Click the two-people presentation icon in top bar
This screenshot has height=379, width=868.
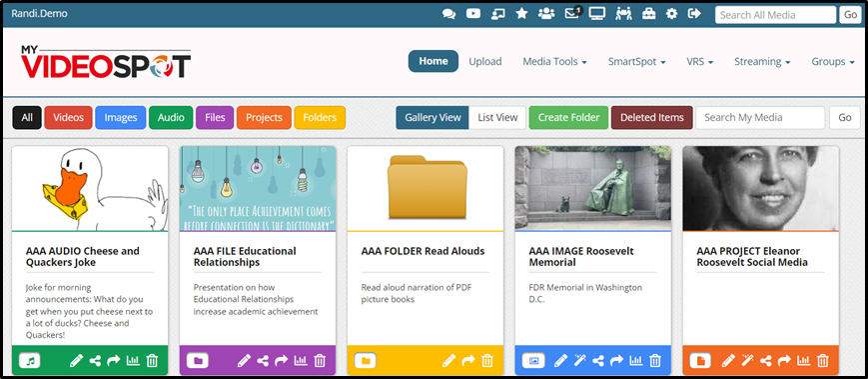tap(623, 14)
